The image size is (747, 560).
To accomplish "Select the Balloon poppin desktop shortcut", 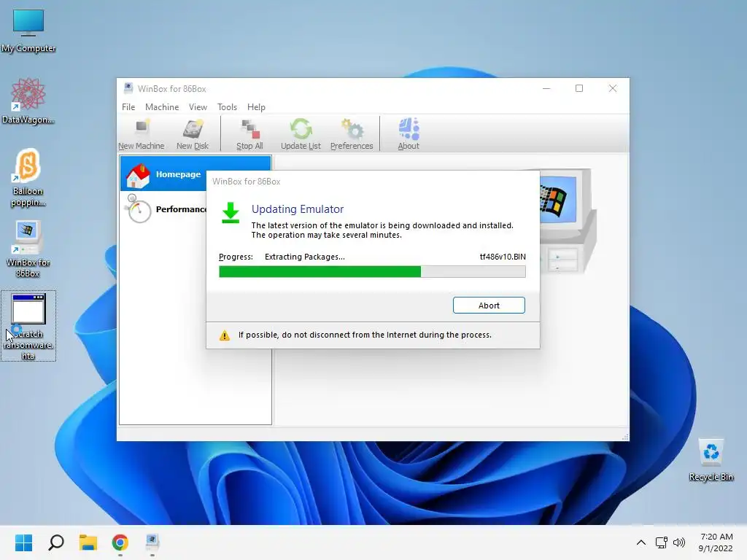I will 28,178.
